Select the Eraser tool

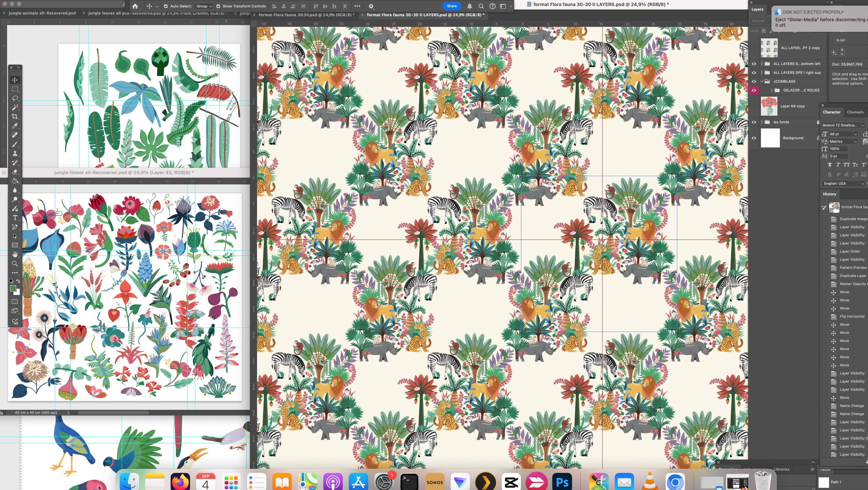click(x=15, y=172)
